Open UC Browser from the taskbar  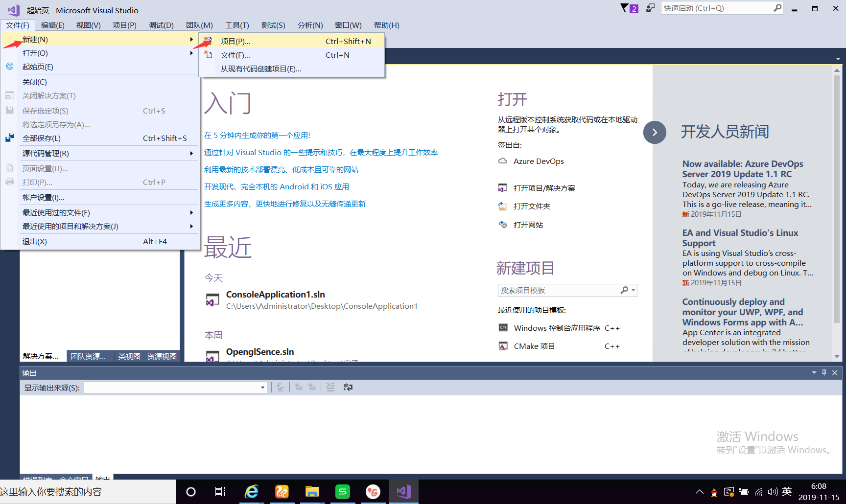[x=282, y=492]
